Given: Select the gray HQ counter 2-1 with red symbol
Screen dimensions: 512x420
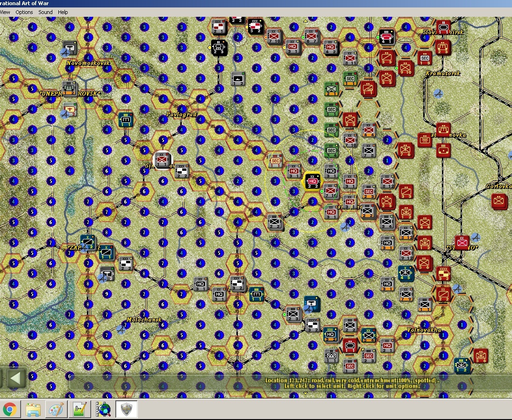Looking at the screenshot, I should (x=387, y=346).
